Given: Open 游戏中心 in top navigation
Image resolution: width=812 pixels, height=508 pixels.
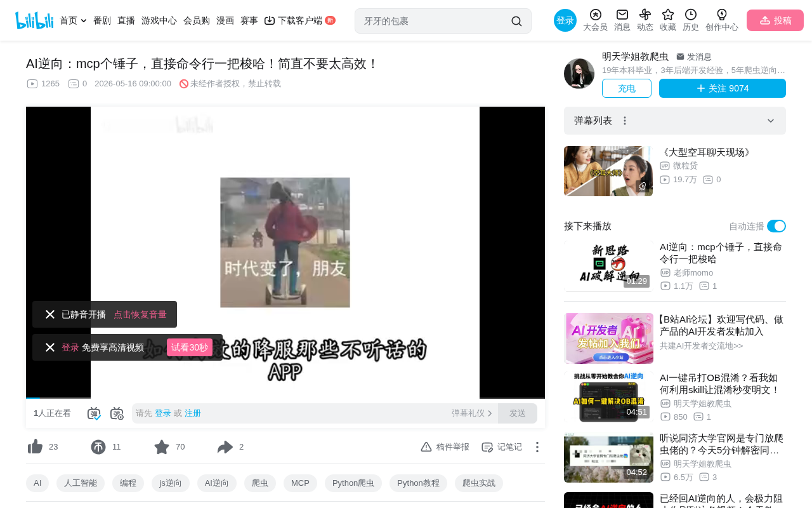Looking at the screenshot, I should [x=159, y=20].
